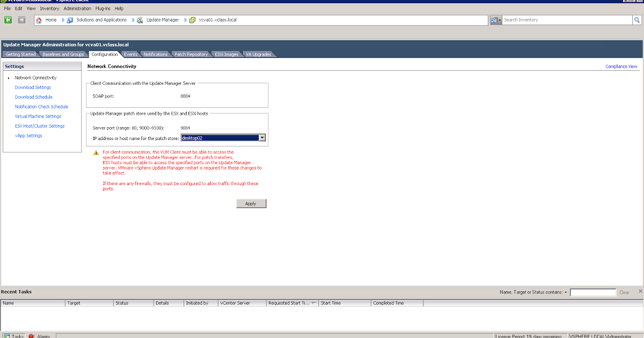Open the Administration menu
The height and width of the screenshot is (338, 644).
[77, 9]
